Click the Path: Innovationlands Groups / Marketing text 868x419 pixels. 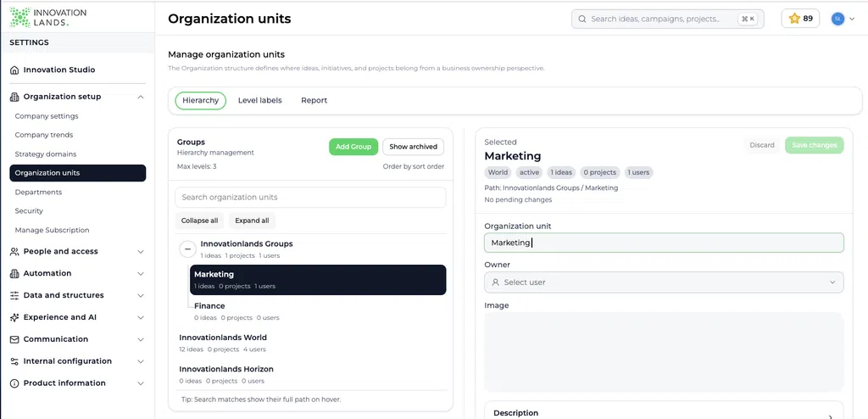551,188
